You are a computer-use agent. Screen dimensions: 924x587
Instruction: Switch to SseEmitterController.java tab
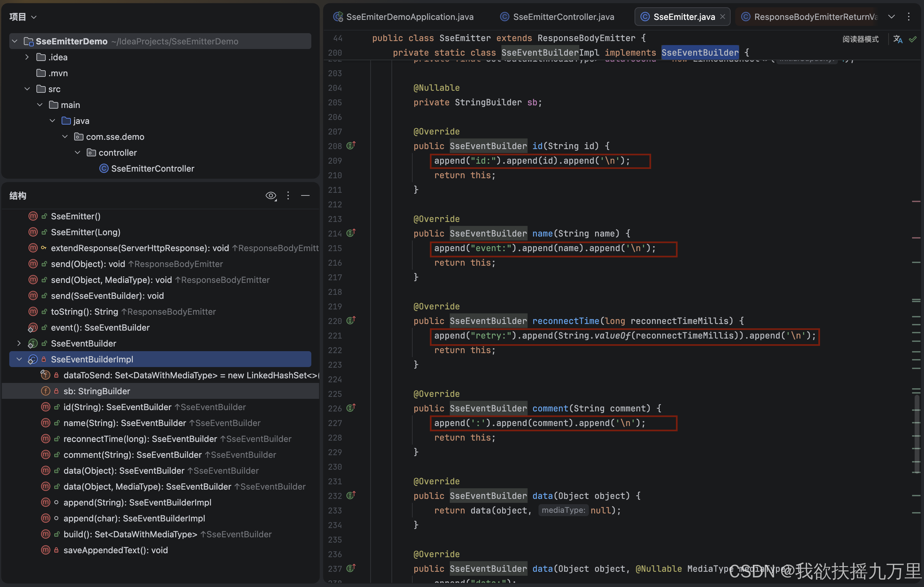pos(557,17)
